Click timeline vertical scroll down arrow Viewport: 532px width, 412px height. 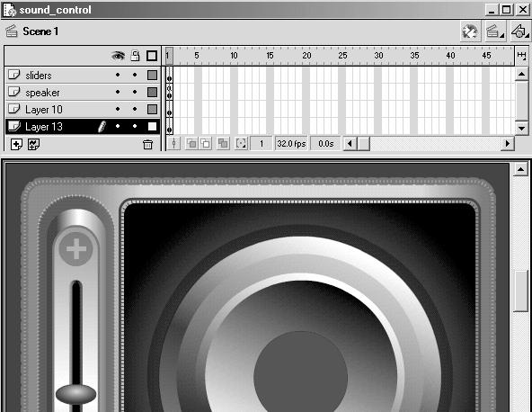[521, 129]
